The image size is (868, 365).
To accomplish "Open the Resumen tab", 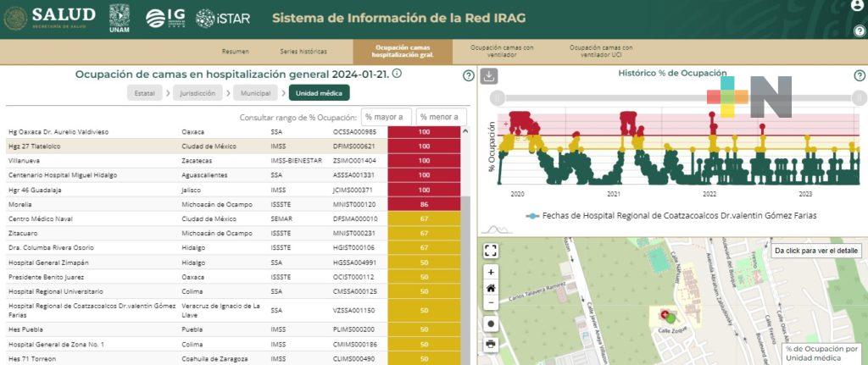I will coord(236,52).
